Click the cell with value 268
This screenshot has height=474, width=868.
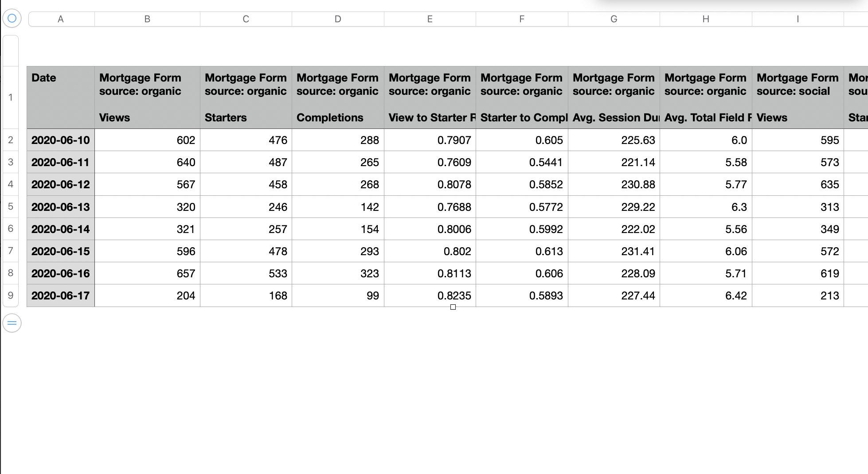[338, 184]
